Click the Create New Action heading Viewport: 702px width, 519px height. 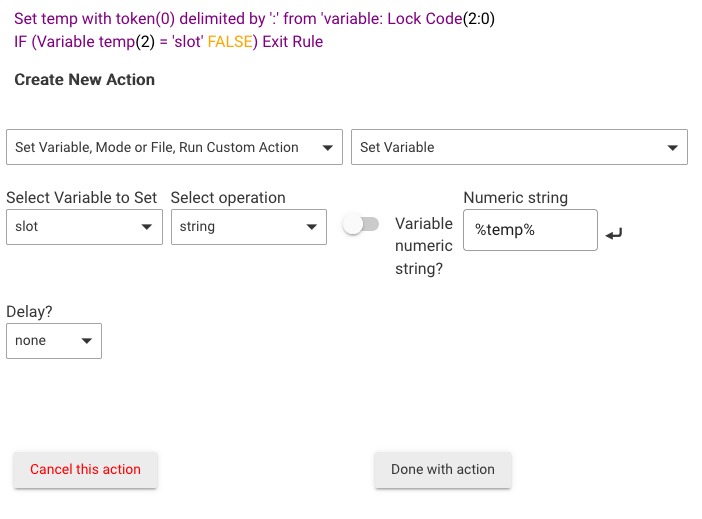[x=85, y=80]
